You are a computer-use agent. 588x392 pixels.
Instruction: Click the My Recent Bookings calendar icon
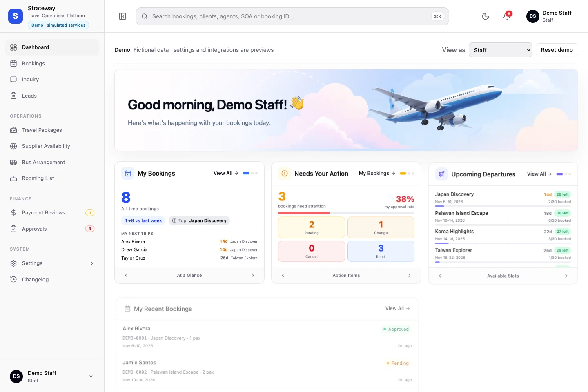tap(127, 309)
